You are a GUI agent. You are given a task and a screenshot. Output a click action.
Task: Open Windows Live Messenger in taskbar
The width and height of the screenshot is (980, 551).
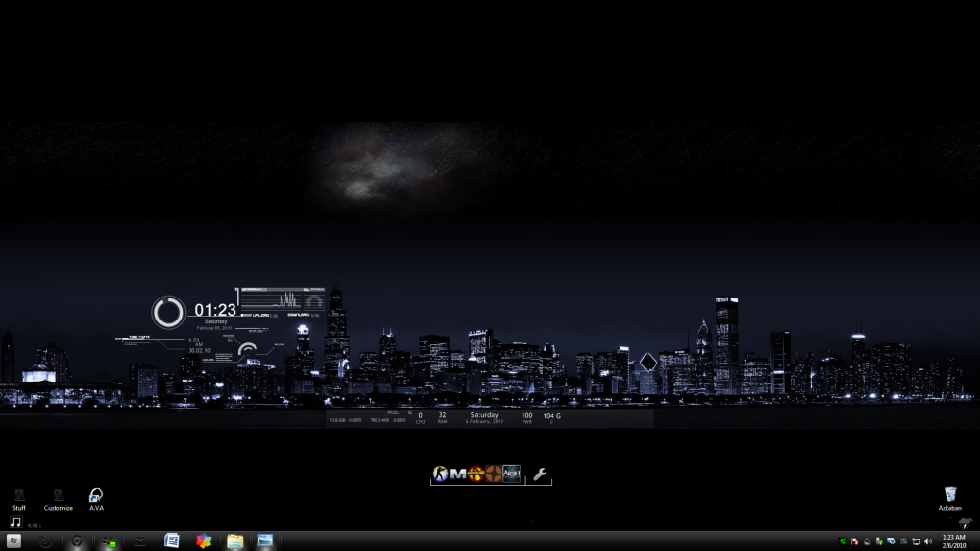pos(109,541)
